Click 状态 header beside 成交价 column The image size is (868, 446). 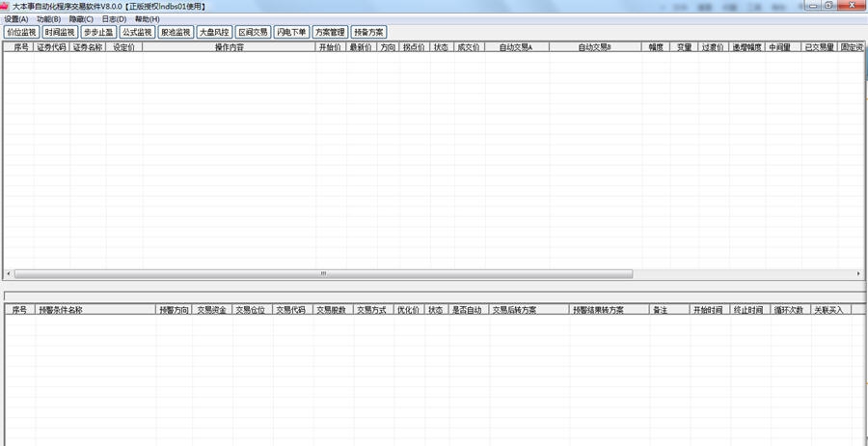441,47
